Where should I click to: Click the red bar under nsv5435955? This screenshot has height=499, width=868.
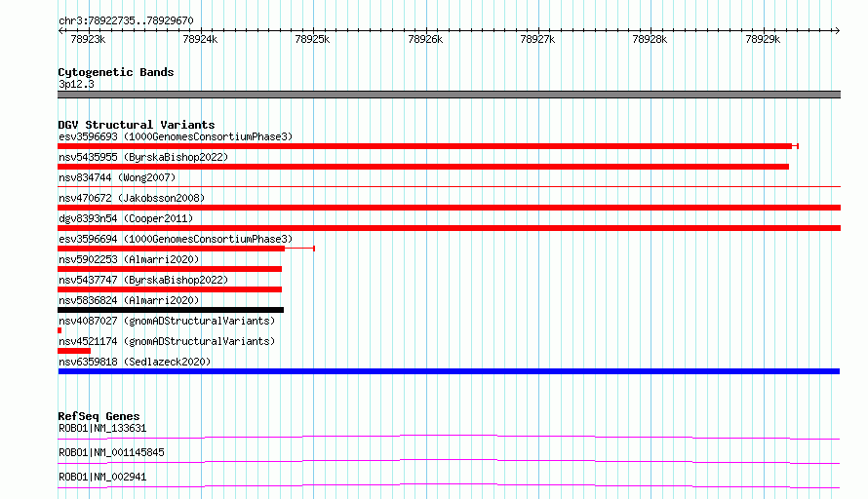tap(423, 167)
